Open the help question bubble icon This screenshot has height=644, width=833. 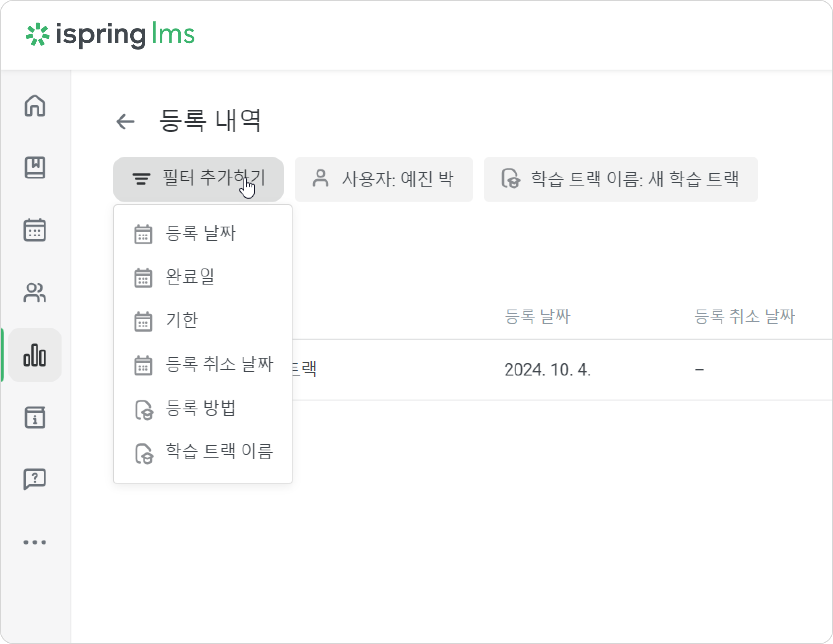point(35,479)
